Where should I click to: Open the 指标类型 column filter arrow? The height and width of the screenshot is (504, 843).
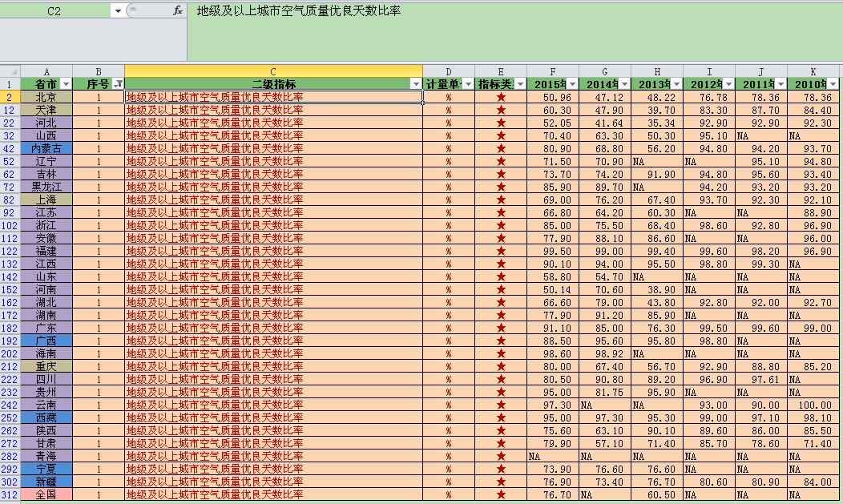tap(520, 84)
